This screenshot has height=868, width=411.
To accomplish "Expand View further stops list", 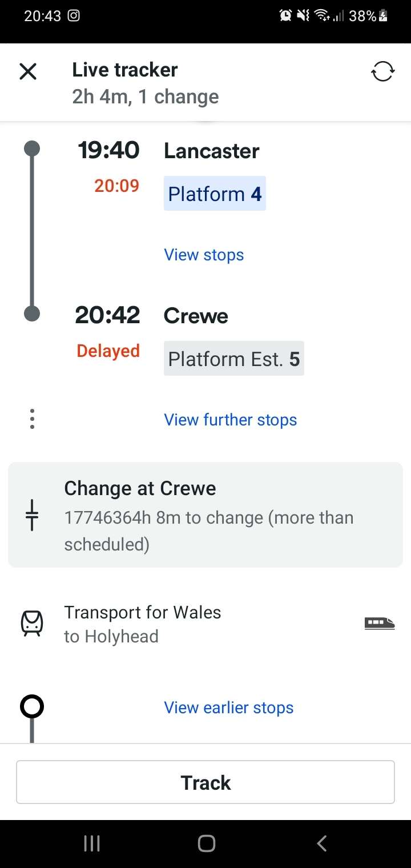I will (x=230, y=420).
